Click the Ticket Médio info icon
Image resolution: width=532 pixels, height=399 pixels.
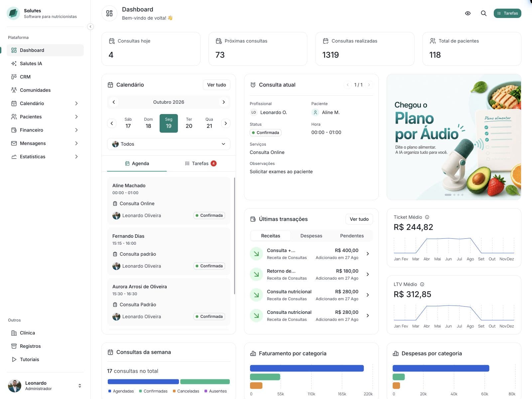pos(427,217)
